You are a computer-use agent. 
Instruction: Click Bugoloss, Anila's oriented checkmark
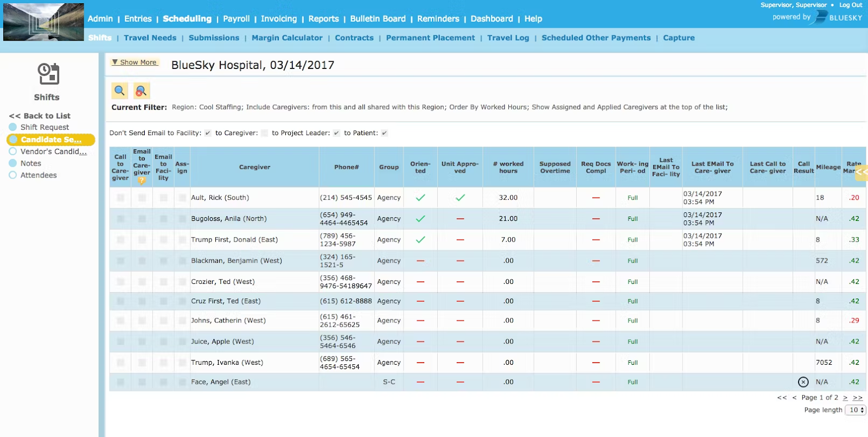[x=420, y=219]
